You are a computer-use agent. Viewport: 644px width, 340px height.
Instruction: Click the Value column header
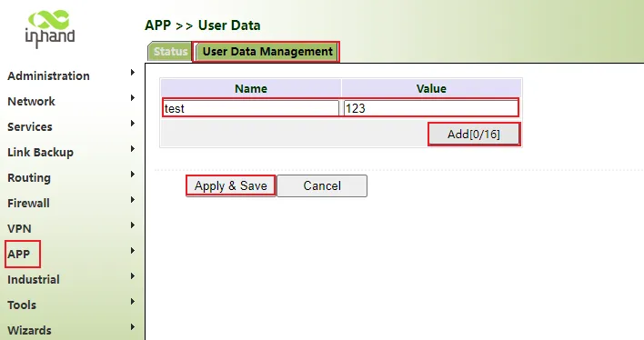[x=431, y=88]
